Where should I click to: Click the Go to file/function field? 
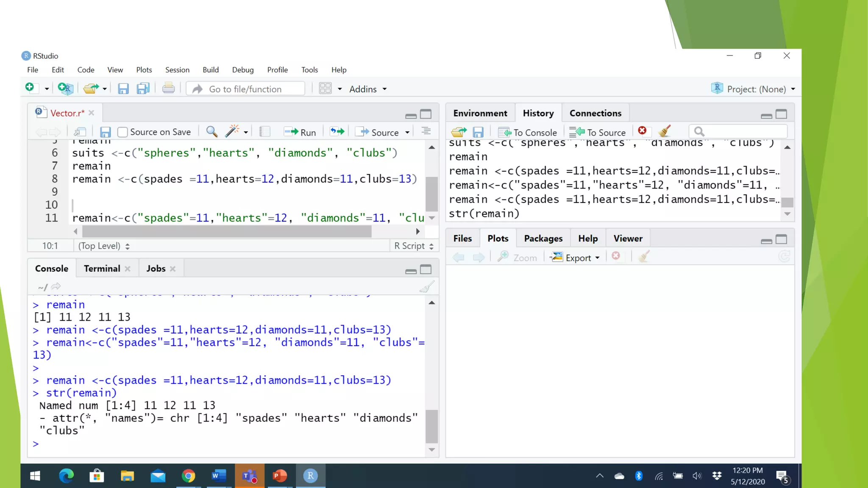click(246, 89)
